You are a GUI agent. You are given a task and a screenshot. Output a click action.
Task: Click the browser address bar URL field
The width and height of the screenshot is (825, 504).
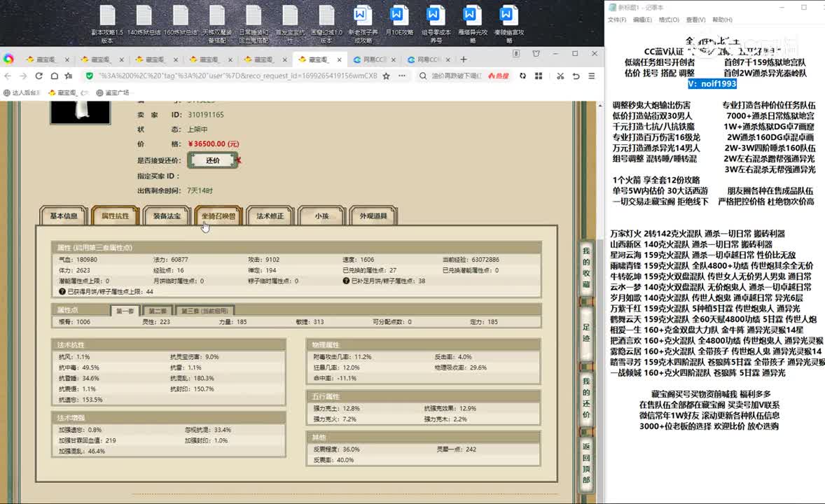tap(238, 76)
